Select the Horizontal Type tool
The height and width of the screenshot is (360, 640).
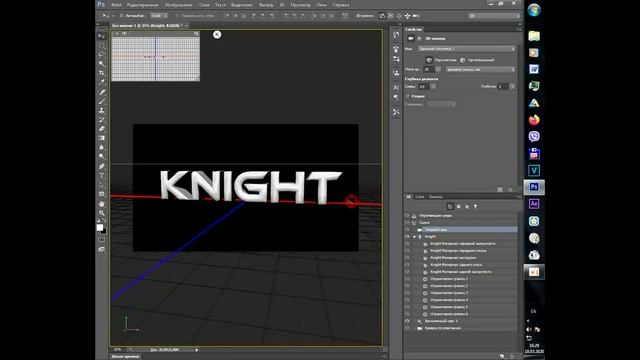(x=102, y=176)
